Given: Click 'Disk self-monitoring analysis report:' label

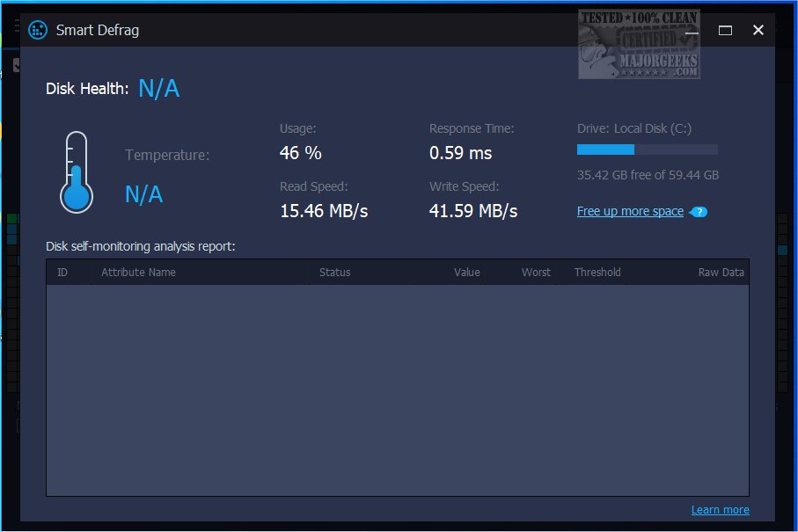Looking at the screenshot, I should pyautogui.click(x=141, y=246).
